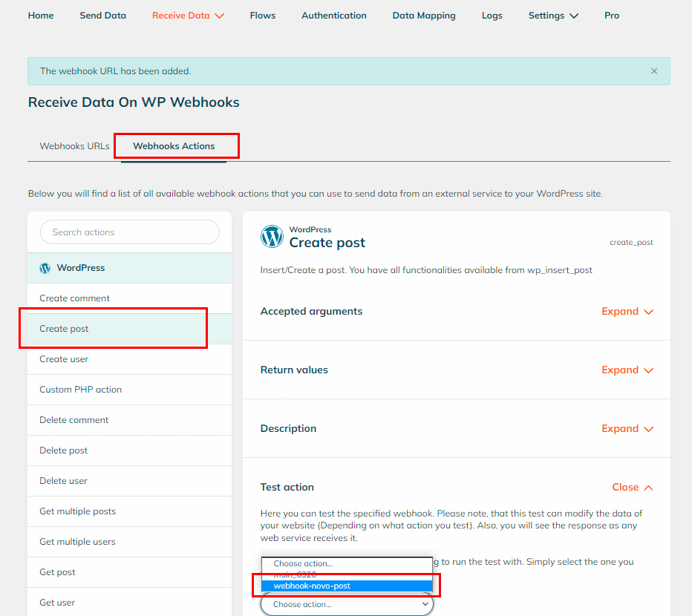
Task: Select the Get user action
Action: coord(130,603)
